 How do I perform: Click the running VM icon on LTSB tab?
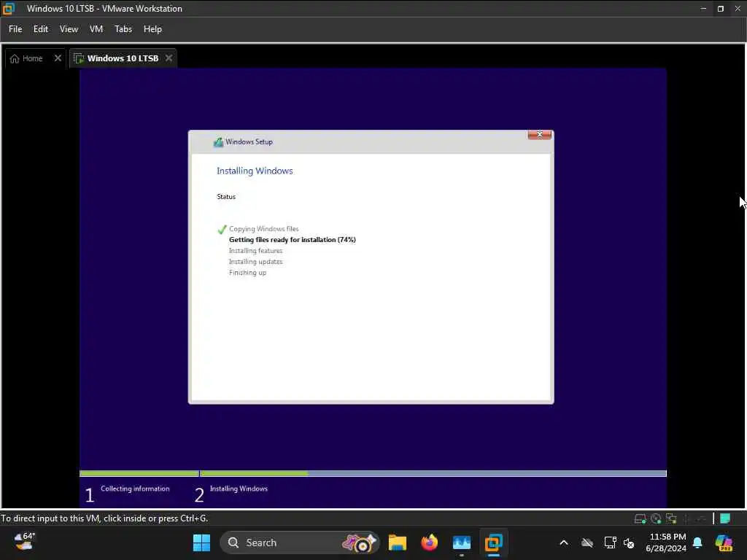79,58
